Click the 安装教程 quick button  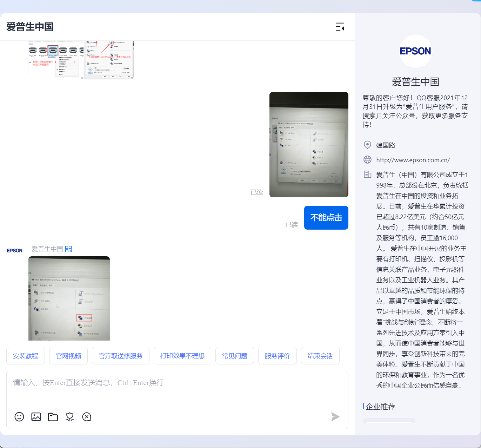click(x=26, y=356)
